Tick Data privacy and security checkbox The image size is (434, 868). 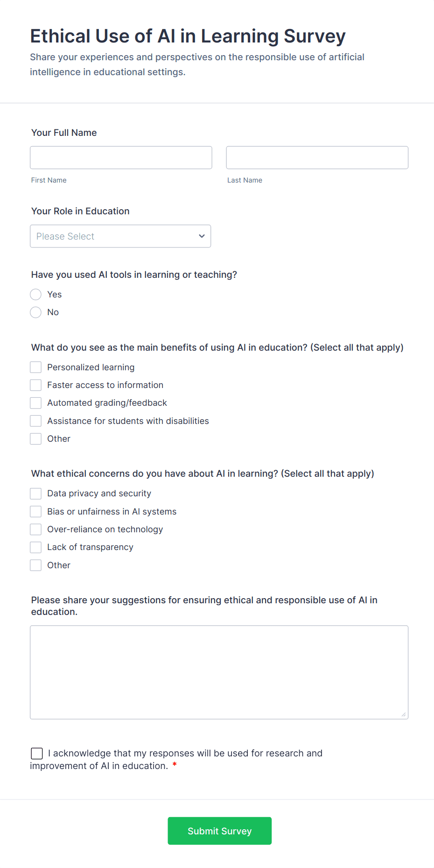tap(36, 494)
